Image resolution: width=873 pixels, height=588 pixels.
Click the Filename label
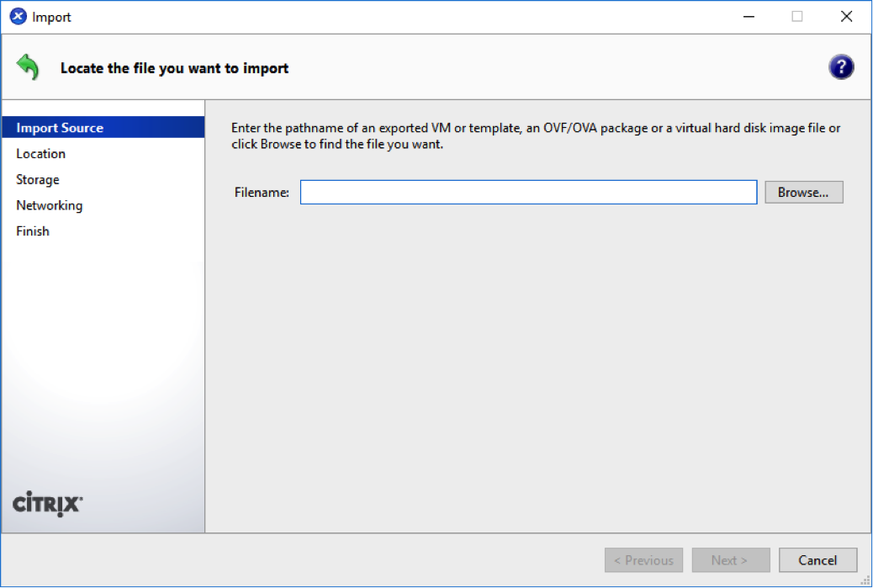tap(261, 193)
